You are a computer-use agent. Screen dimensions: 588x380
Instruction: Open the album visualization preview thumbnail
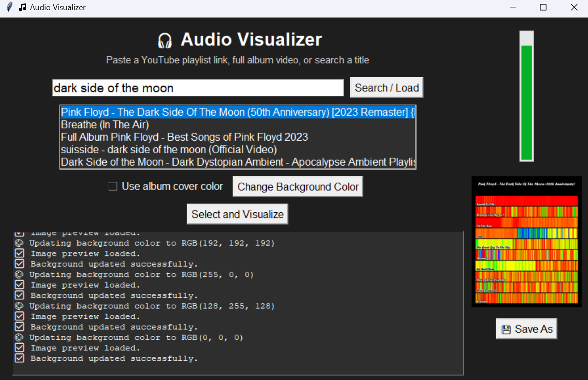coord(526,242)
